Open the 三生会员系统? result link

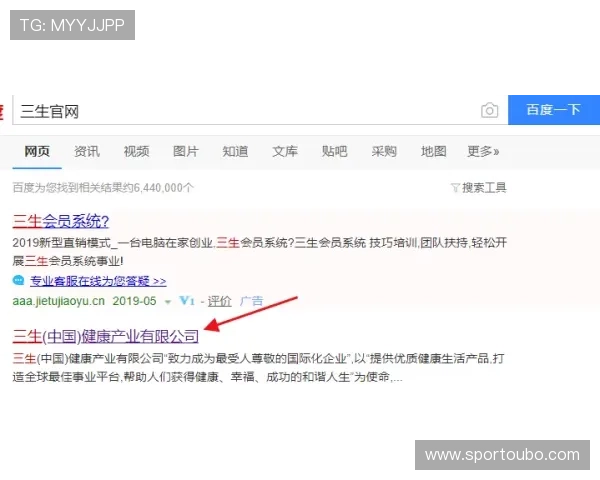tap(61, 221)
